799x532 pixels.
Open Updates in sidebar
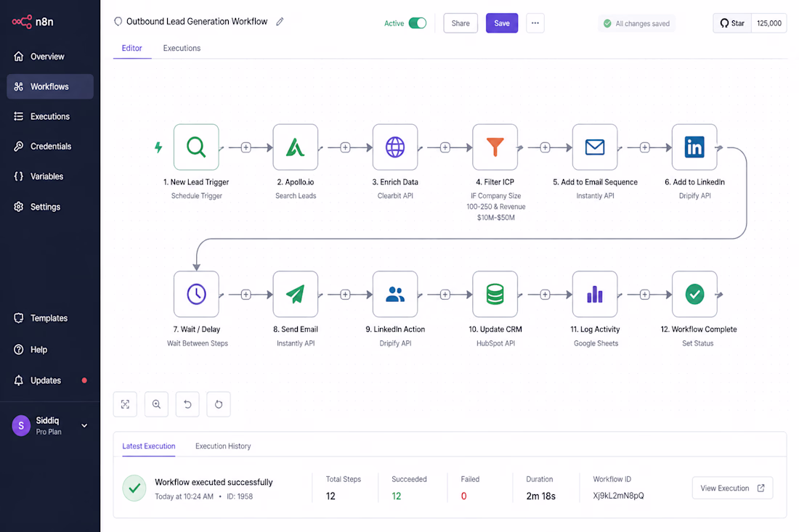tap(50, 380)
